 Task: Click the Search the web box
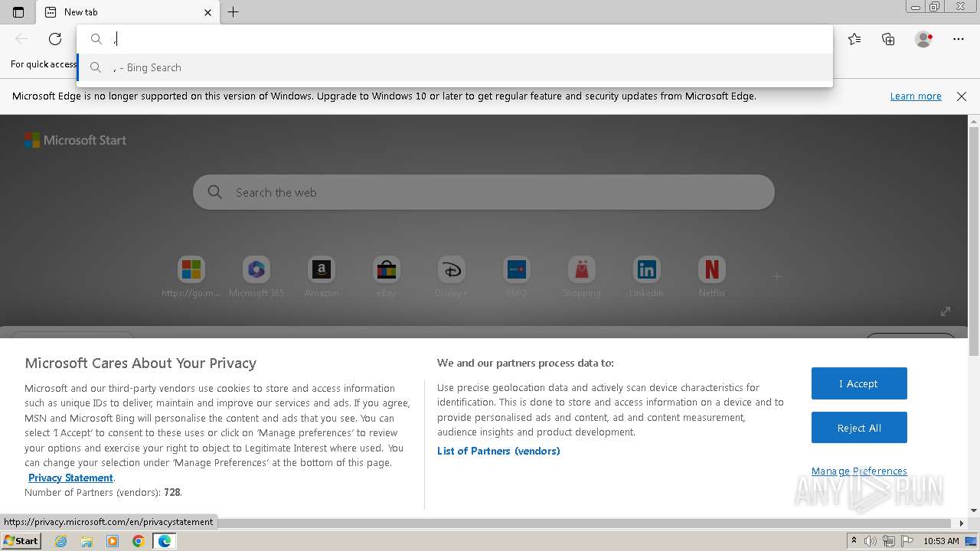(484, 192)
